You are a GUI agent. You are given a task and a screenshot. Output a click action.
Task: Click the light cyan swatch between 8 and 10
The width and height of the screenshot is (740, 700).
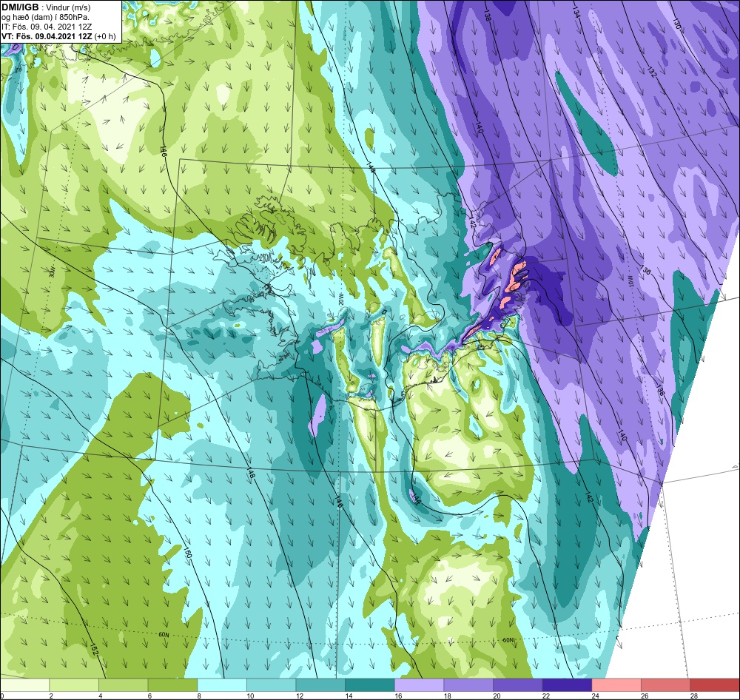pos(222,685)
